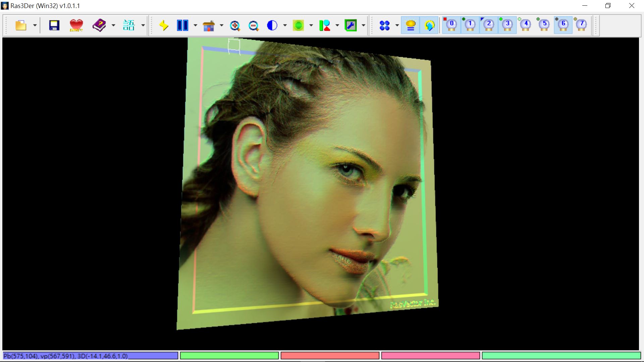Click the house icon in toolbar
Image resolution: width=644 pixels, height=362 pixels.
coord(209,25)
